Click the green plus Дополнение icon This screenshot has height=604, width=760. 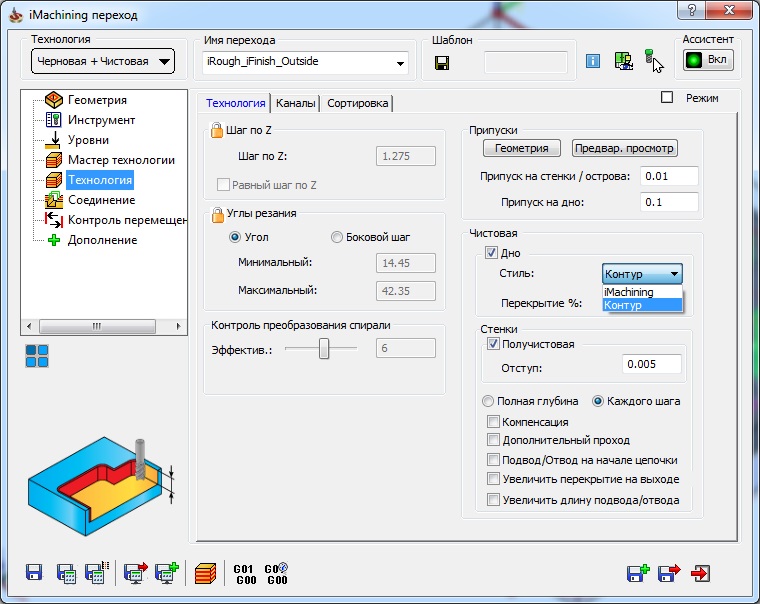54,240
